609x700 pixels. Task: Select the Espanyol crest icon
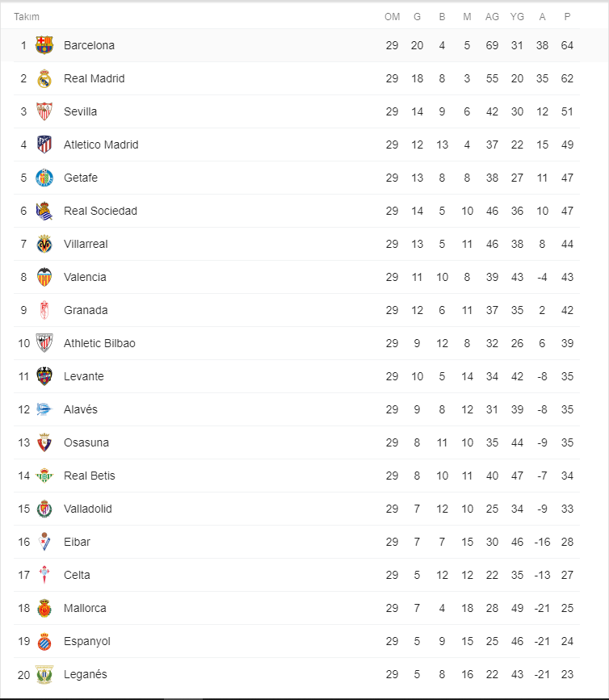tap(44, 641)
